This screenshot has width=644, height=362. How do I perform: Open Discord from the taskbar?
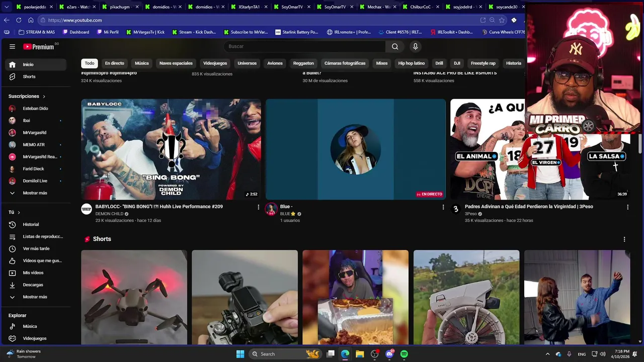[x=389, y=354]
